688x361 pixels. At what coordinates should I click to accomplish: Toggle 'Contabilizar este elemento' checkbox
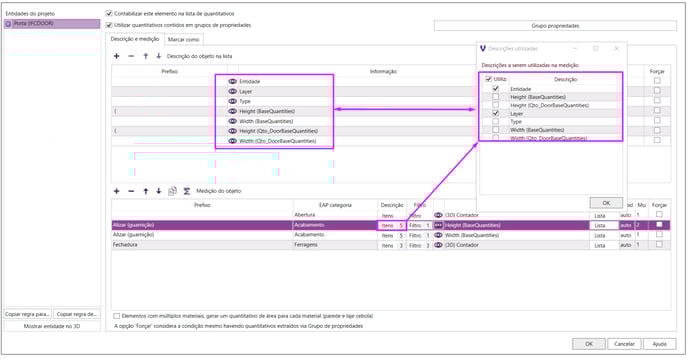pos(109,14)
